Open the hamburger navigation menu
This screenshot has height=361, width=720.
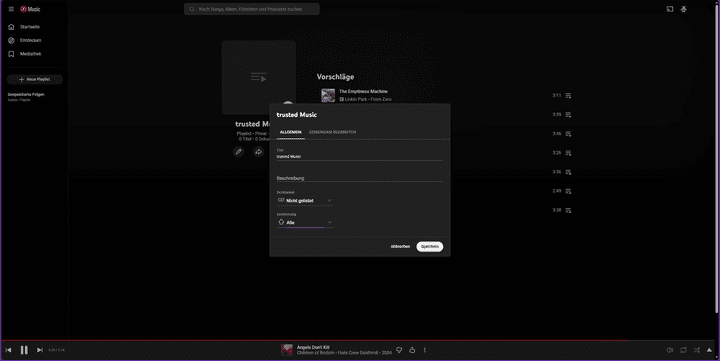pos(11,9)
